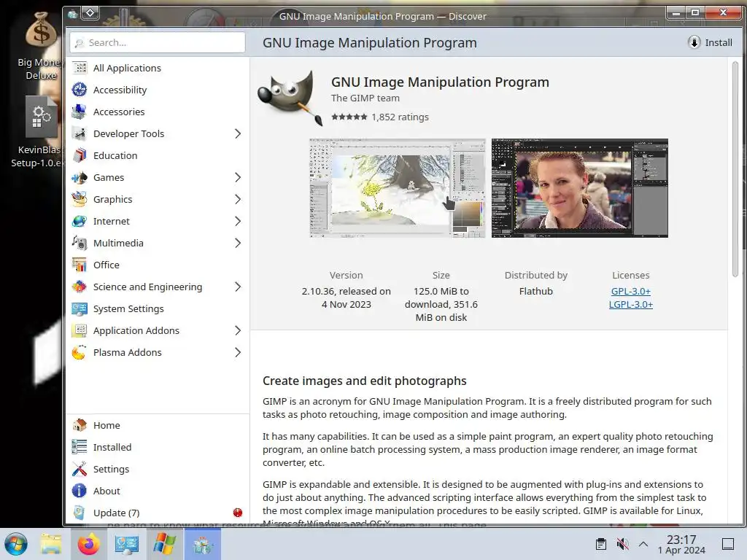This screenshot has height=560, width=747.
Task: Click the Games category icon
Action: [x=80, y=178]
